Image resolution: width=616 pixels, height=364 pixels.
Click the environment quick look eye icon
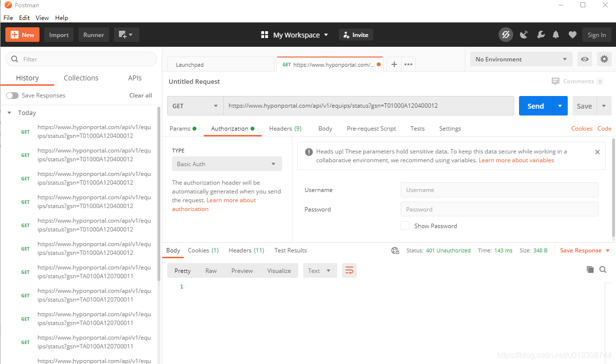coord(585,59)
